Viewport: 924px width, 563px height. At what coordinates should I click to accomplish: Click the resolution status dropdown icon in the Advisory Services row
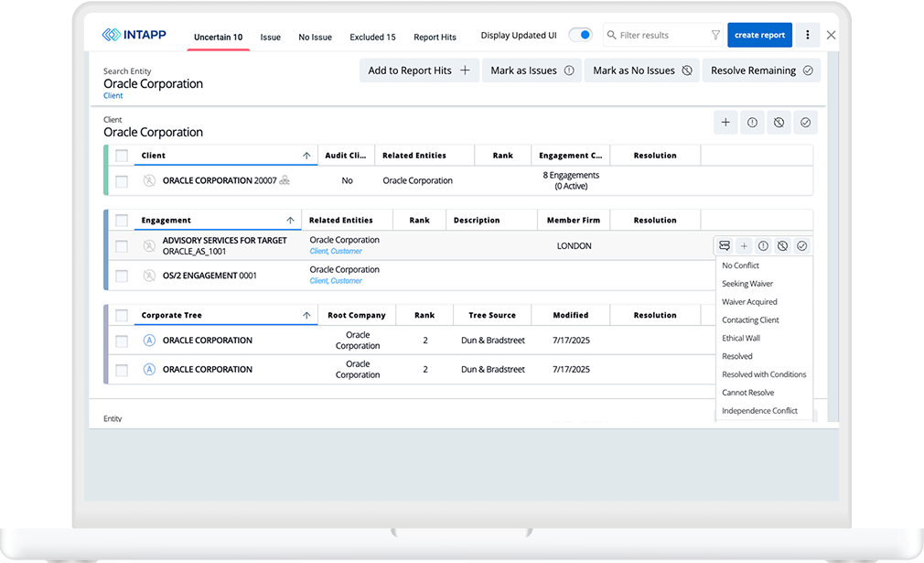725,246
